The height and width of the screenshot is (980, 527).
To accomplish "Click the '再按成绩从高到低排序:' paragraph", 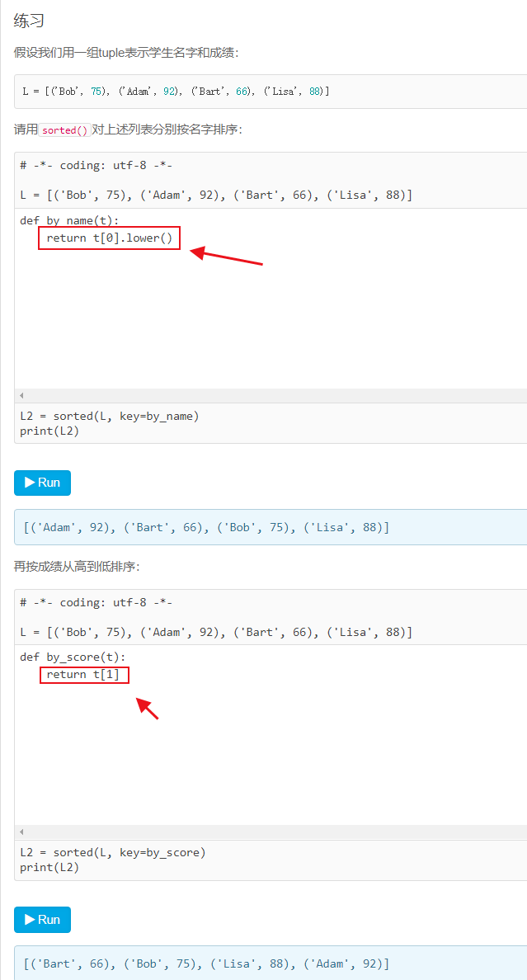I will pyautogui.click(x=77, y=566).
